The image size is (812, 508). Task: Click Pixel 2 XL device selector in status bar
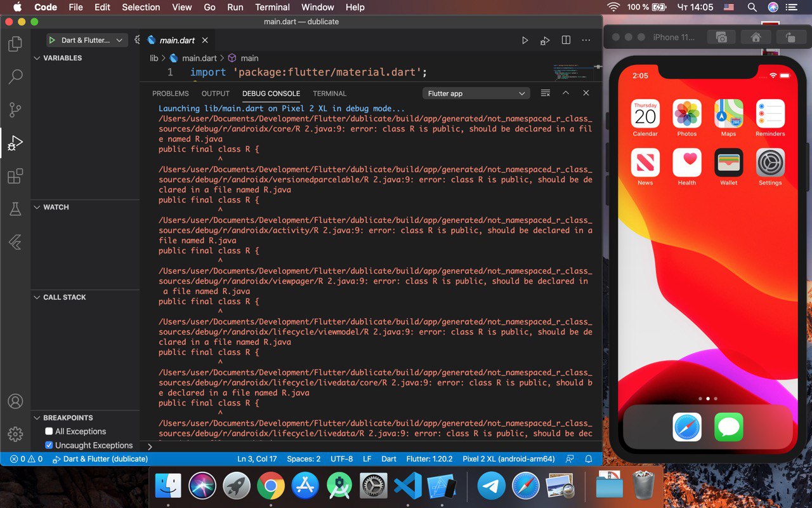pos(509,458)
